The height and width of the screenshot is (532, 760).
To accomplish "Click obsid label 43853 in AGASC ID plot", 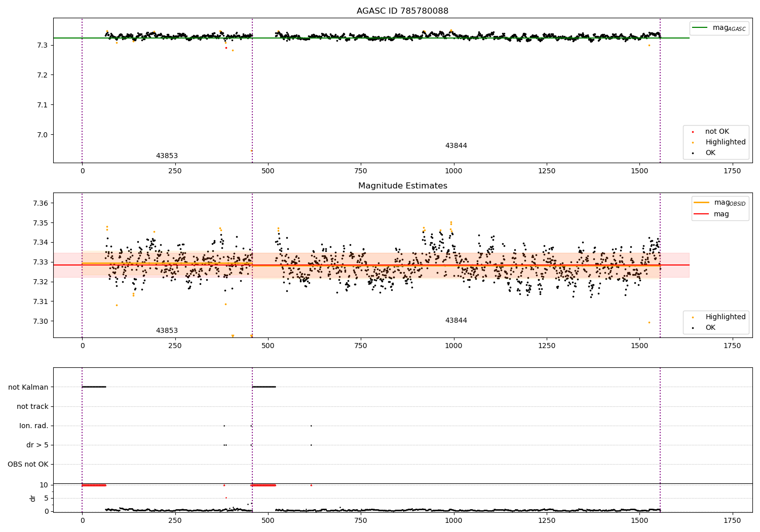I will [167, 156].
